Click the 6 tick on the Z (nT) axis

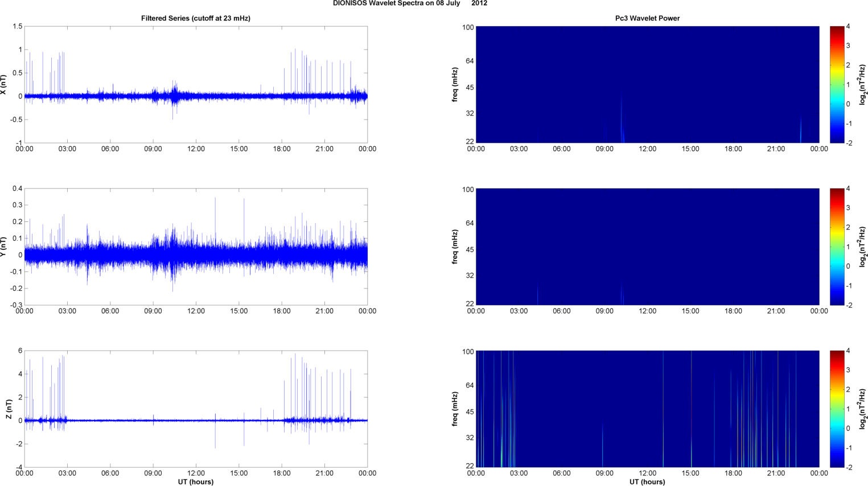pyautogui.click(x=20, y=351)
